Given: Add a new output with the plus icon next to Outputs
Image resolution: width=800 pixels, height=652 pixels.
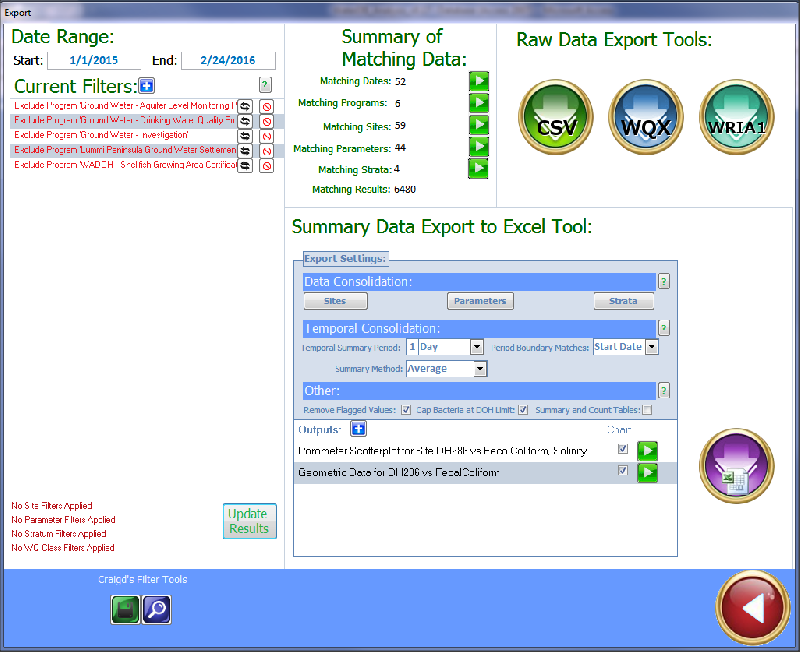Looking at the screenshot, I should (x=359, y=429).
